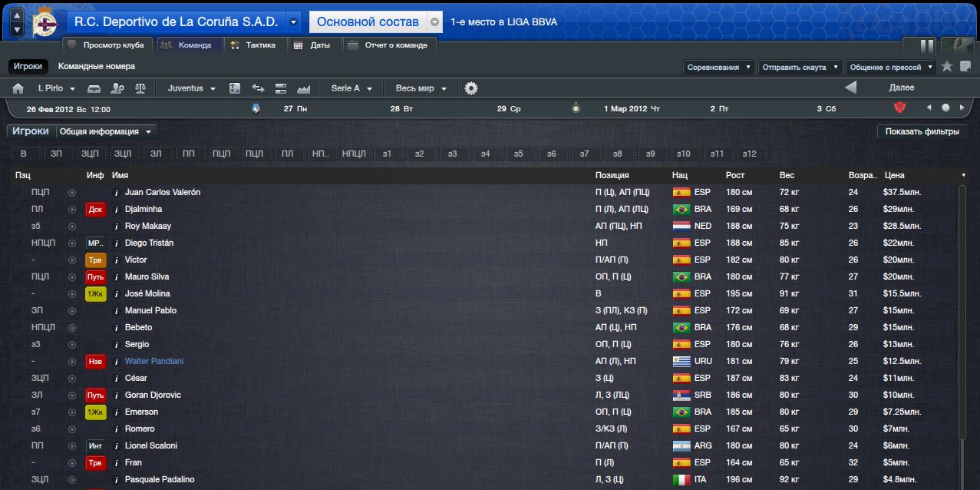This screenshot has width=980, height=490.
Task: Open the notes icon next to the star
Action: click(964, 67)
